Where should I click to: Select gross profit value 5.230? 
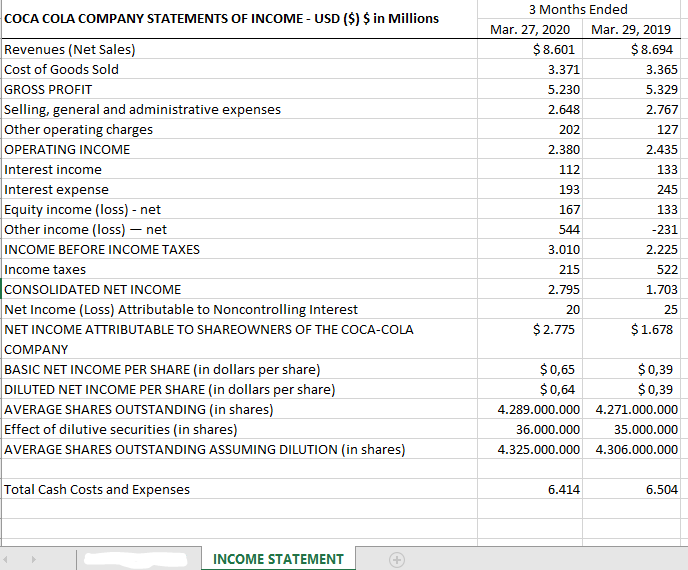pyautogui.click(x=563, y=90)
